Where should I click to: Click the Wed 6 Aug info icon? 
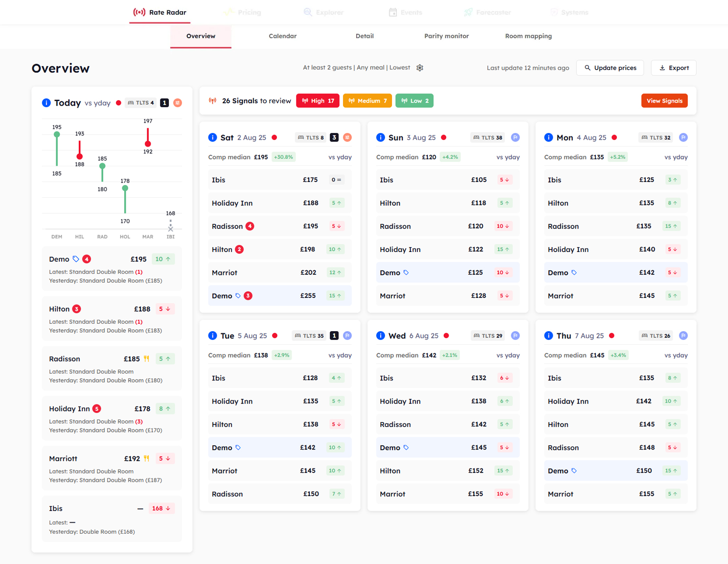point(380,336)
